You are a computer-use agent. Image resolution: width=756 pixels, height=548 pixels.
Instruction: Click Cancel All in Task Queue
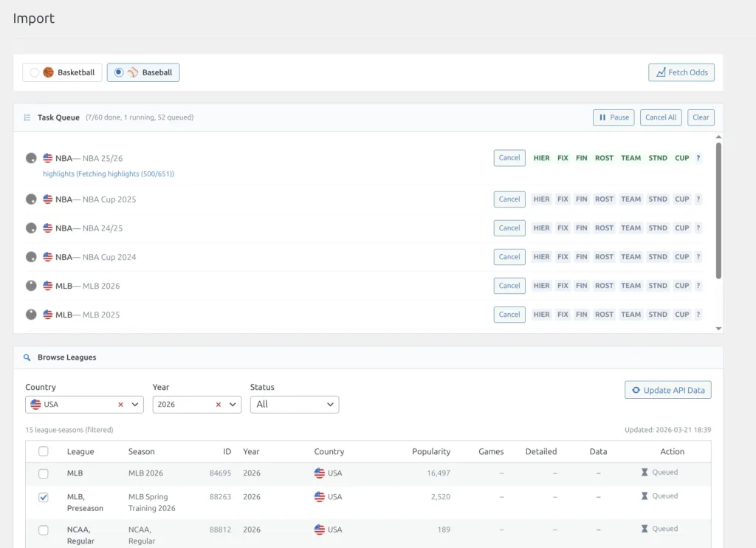coord(661,117)
